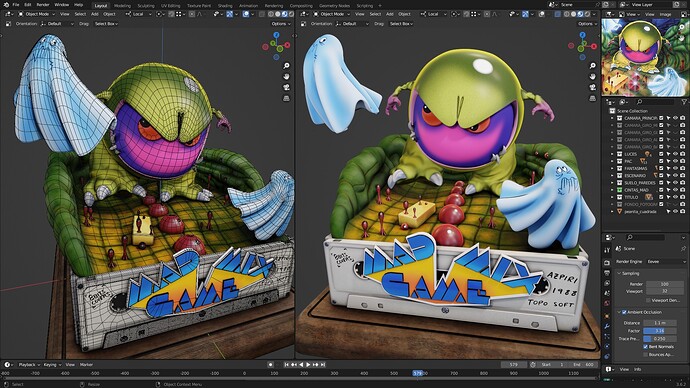This screenshot has width=690, height=388.
Task: Open the Keying popover in the timeline
Action: pos(52,364)
